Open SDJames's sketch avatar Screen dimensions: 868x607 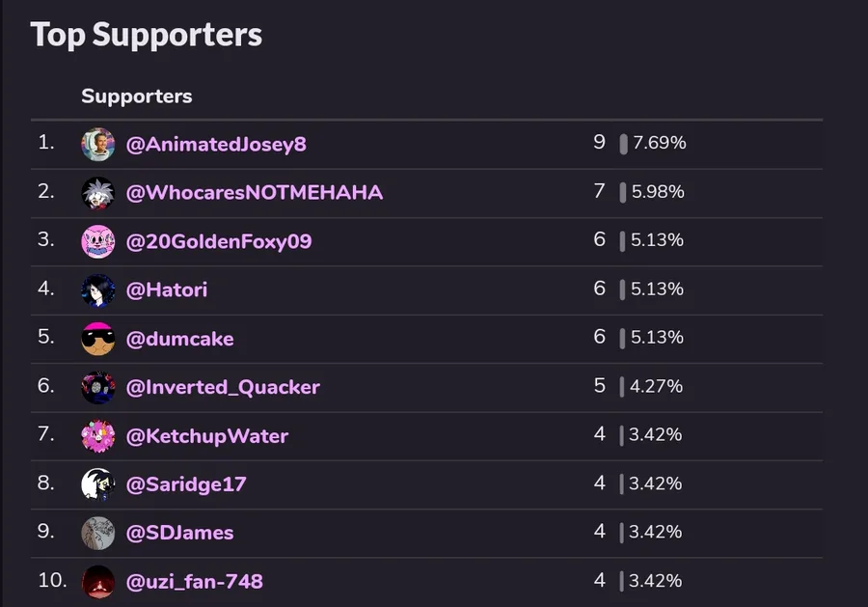point(98,533)
